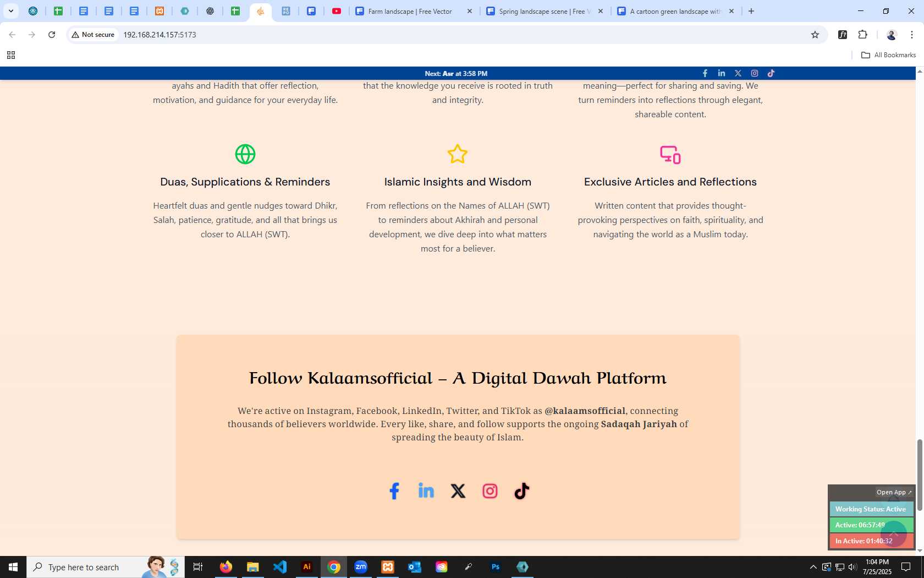Click the Working Status: Active bar
924x578 pixels.
click(x=871, y=509)
